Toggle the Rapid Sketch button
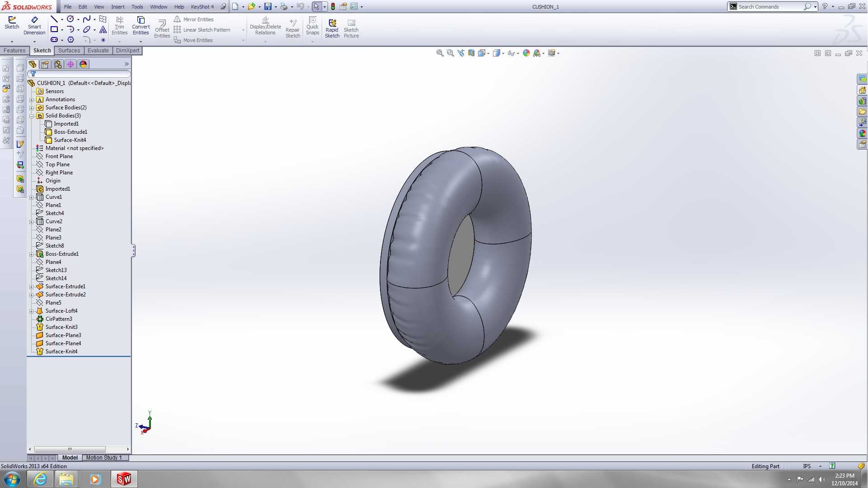 click(332, 28)
